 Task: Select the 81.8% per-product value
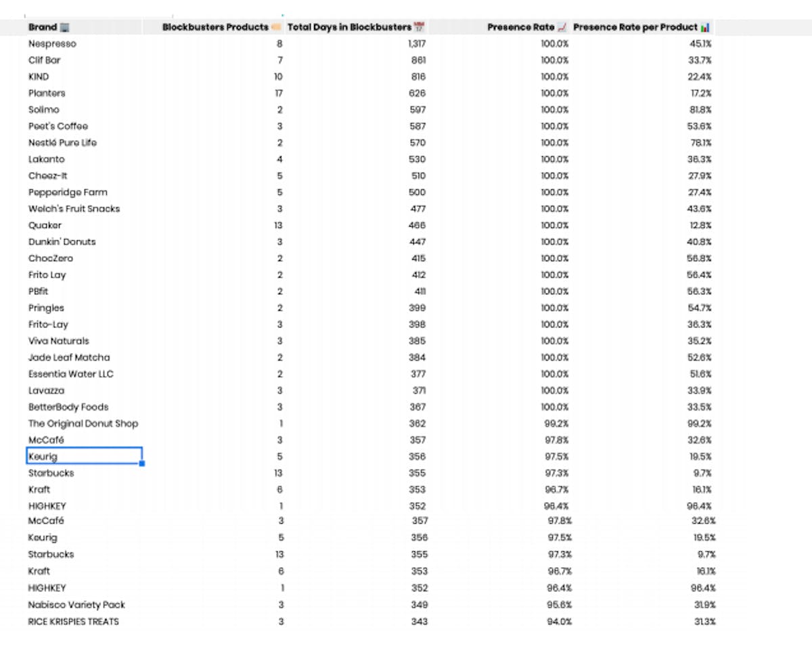pos(700,110)
